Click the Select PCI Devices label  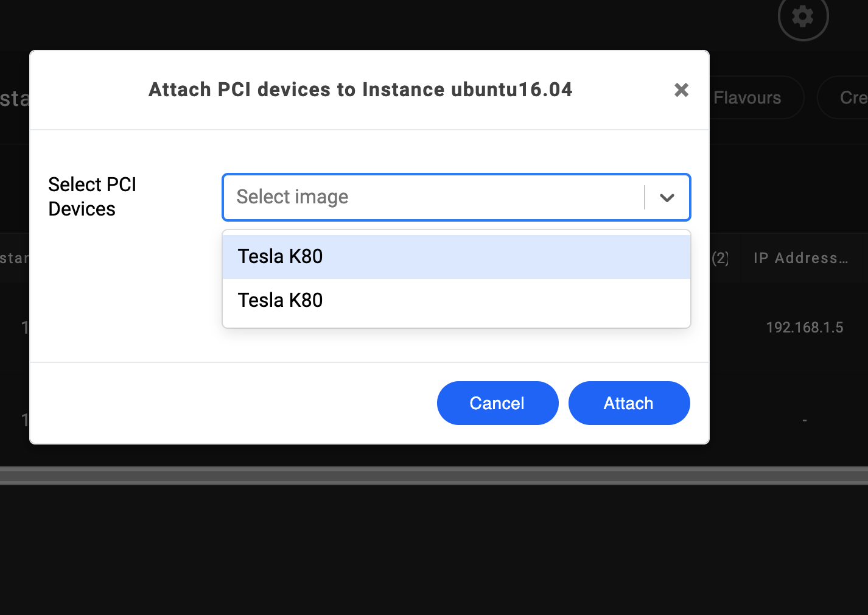click(x=92, y=197)
